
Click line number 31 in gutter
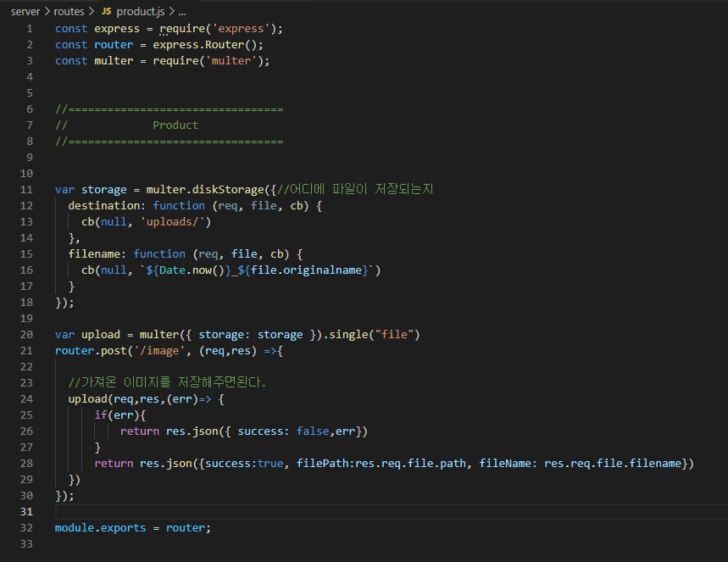pyautogui.click(x=26, y=512)
